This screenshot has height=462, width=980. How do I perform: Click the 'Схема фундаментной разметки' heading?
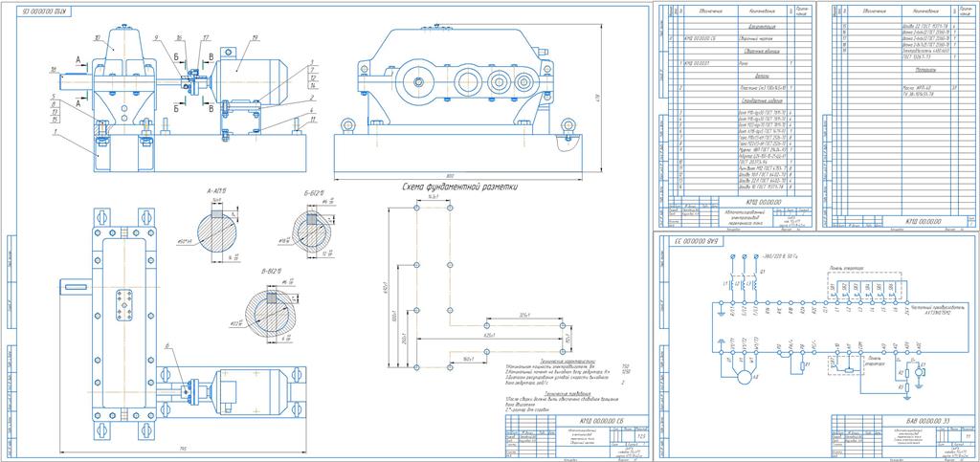461,187
